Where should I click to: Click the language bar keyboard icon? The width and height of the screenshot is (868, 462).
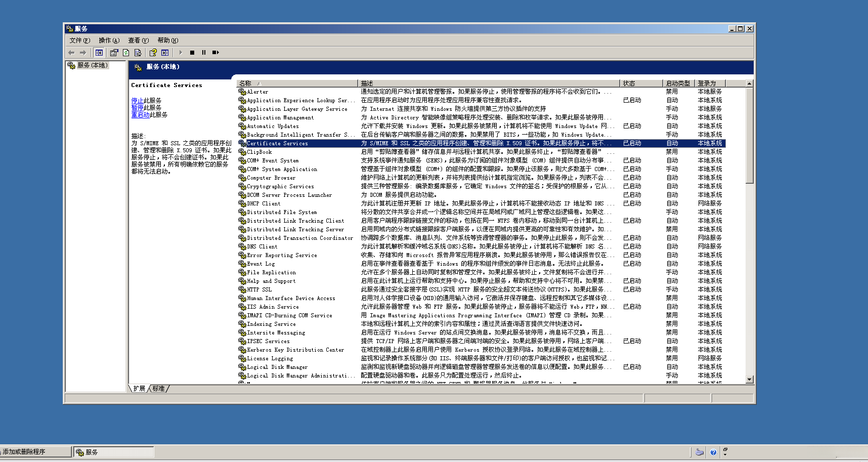pos(700,452)
